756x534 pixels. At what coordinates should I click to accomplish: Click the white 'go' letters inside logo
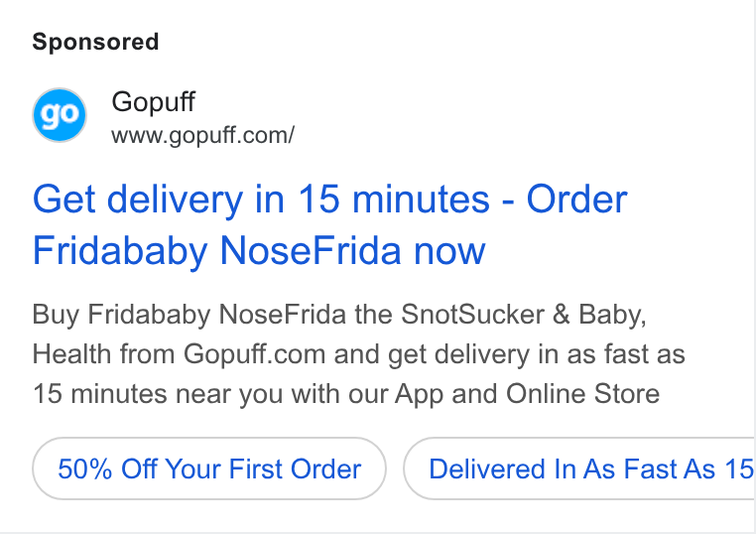click(60, 116)
